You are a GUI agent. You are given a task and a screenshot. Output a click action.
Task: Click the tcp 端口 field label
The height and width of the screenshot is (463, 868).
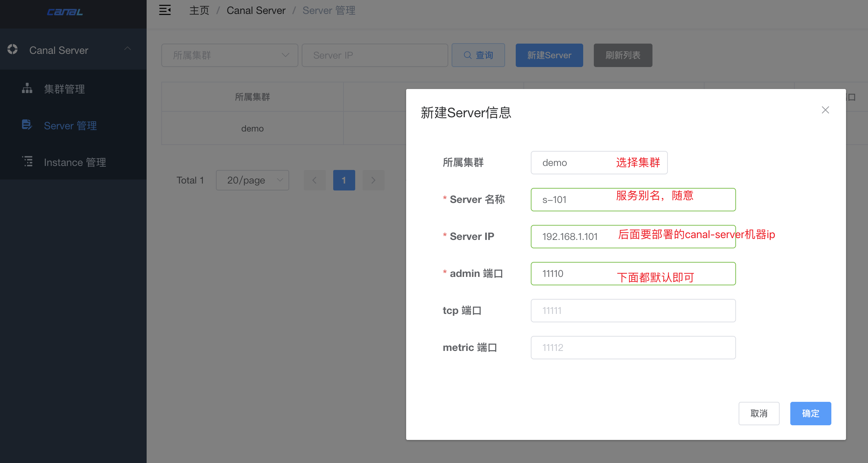[x=462, y=311]
